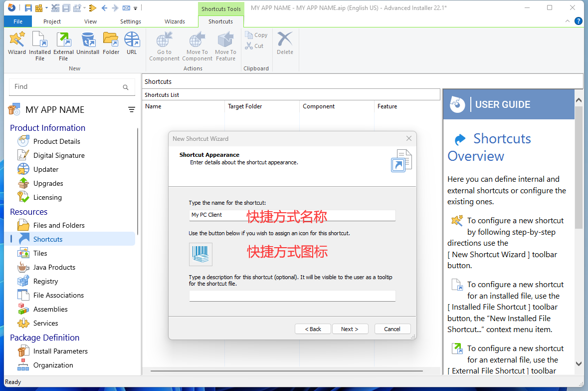
Task: Click the shortcut name field containing My PC Client
Action: coord(292,215)
